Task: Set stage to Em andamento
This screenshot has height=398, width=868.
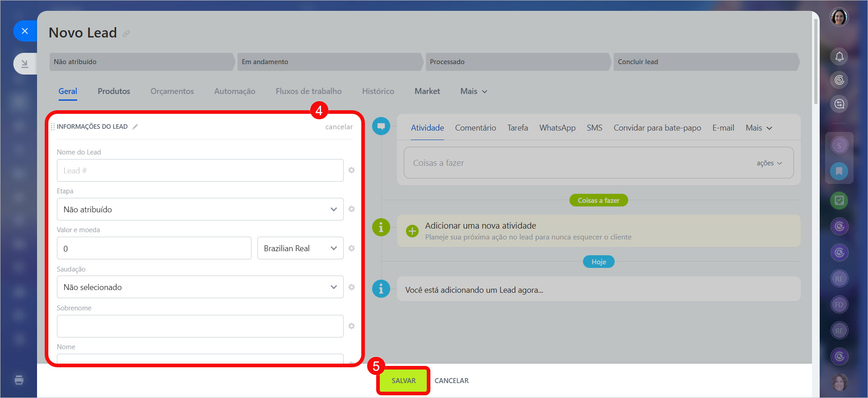Action: (x=330, y=62)
